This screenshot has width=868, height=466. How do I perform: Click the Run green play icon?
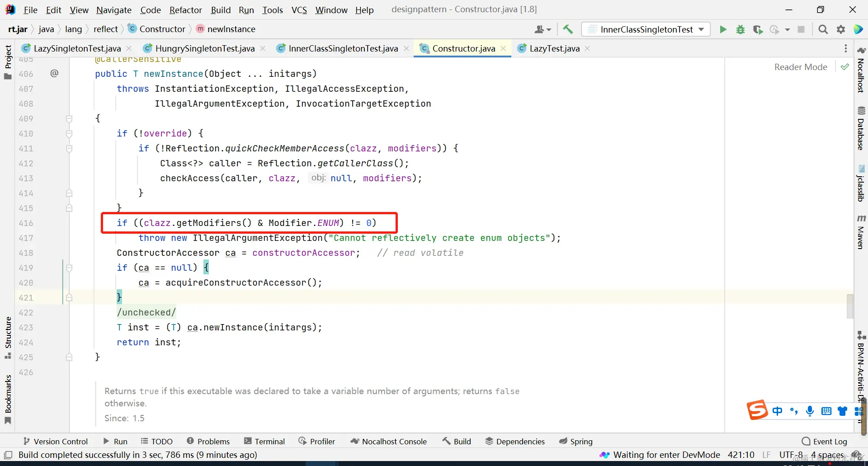point(723,29)
